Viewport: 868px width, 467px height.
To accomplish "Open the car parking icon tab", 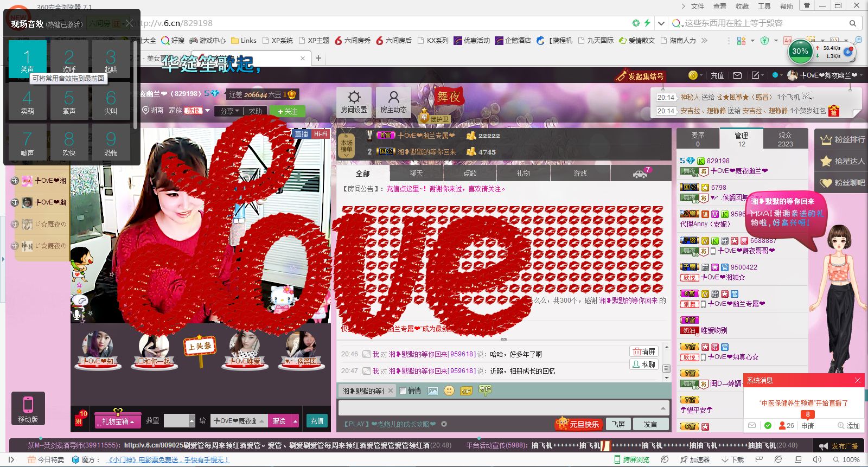I will 641,173.
